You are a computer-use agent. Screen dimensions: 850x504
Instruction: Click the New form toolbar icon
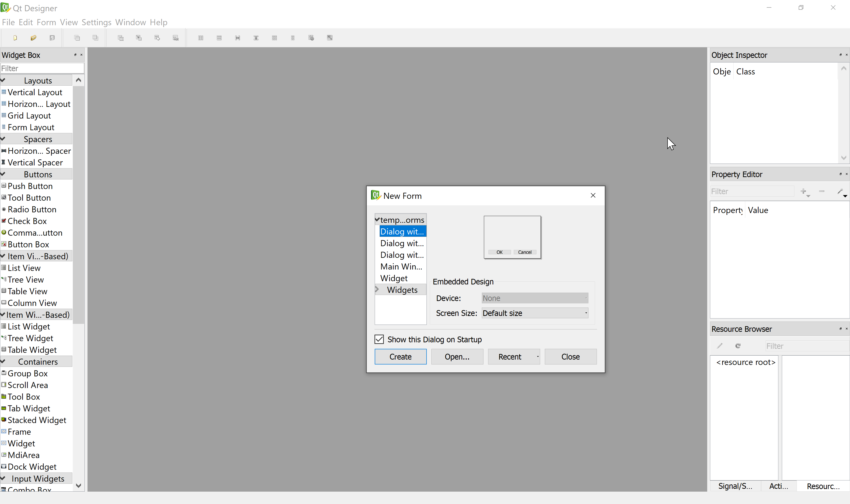click(x=15, y=38)
